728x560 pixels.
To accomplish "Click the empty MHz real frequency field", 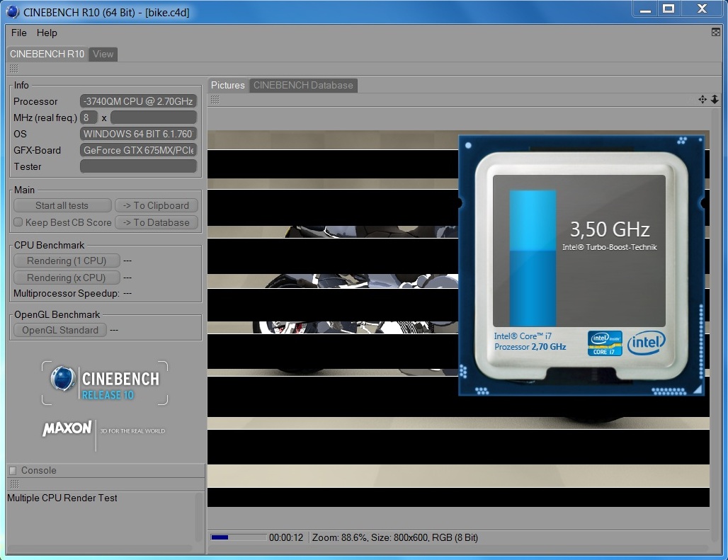I will [154, 118].
